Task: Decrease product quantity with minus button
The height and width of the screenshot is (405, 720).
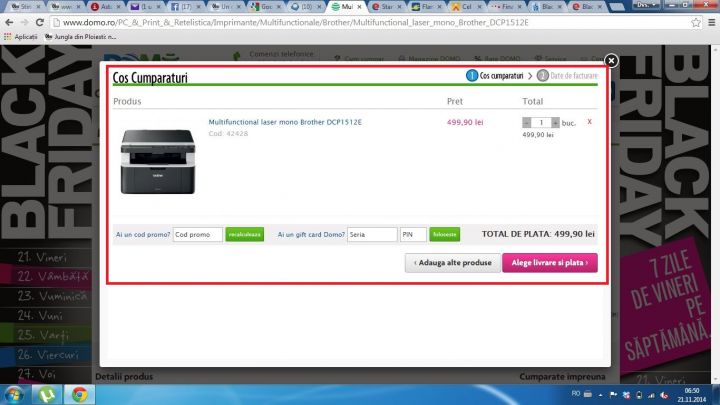Action: click(527, 122)
